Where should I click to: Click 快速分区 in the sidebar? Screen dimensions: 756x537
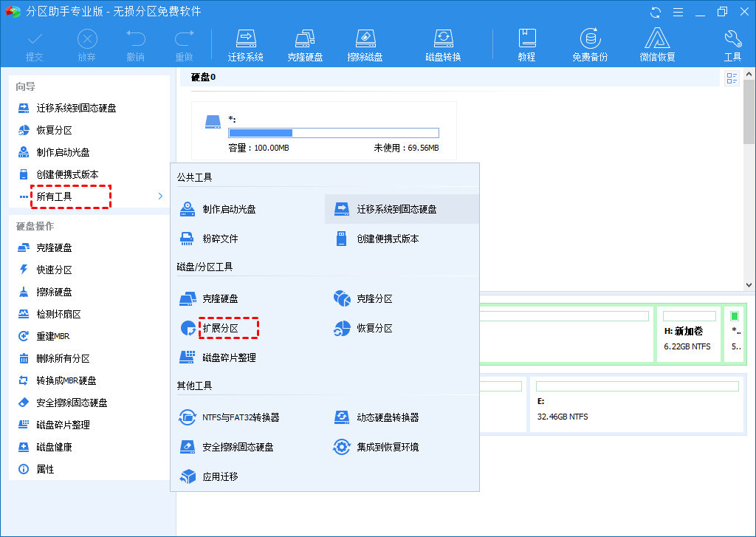tap(55, 270)
